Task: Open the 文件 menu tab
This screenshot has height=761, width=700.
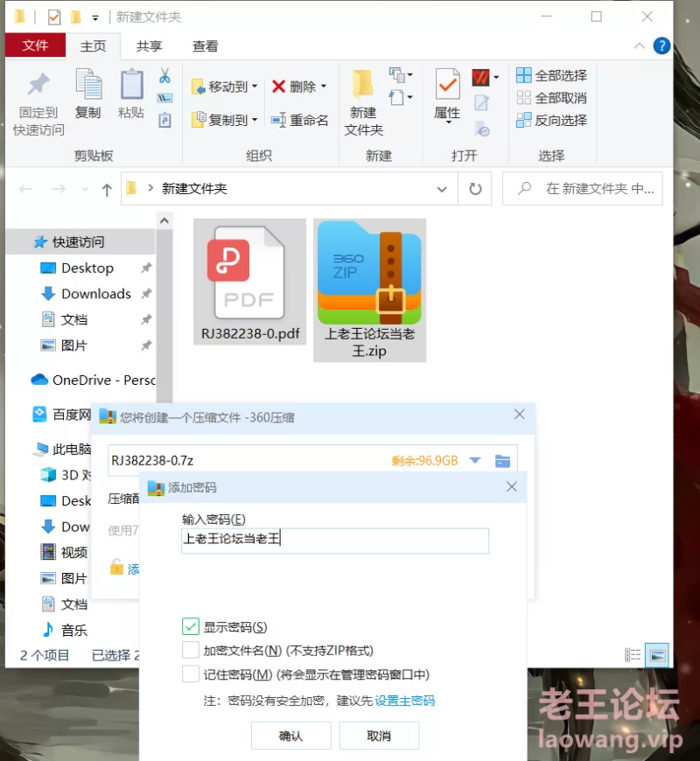Action: (x=35, y=45)
